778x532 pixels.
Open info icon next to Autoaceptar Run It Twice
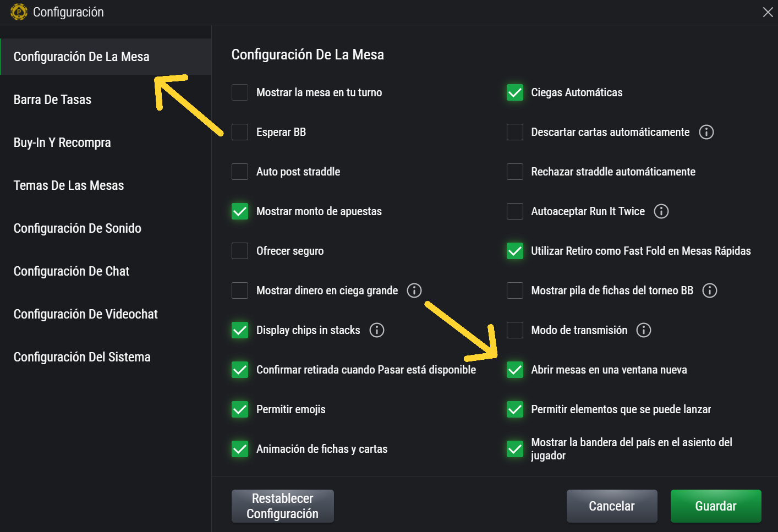[x=661, y=211]
